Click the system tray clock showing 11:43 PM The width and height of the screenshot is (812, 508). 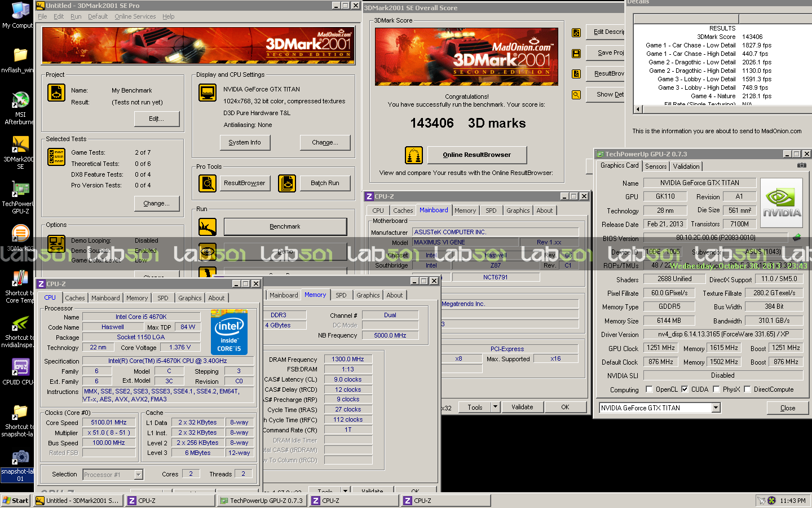792,501
